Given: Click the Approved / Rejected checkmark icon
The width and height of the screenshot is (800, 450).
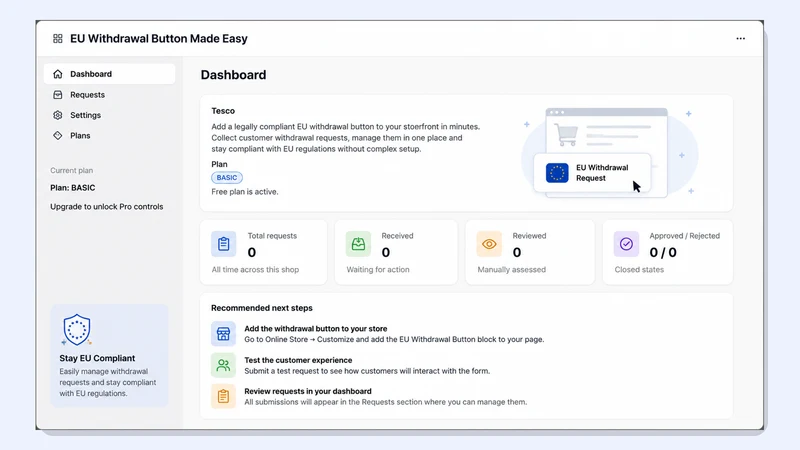Looking at the screenshot, I should coord(626,244).
